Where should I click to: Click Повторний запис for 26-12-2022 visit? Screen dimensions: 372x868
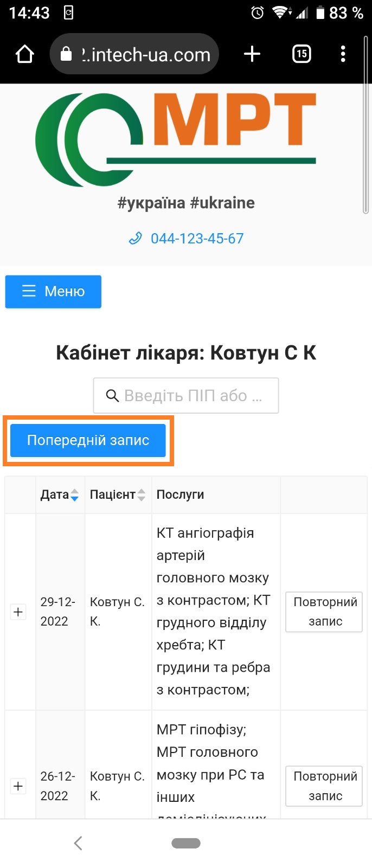[x=324, y=786]
